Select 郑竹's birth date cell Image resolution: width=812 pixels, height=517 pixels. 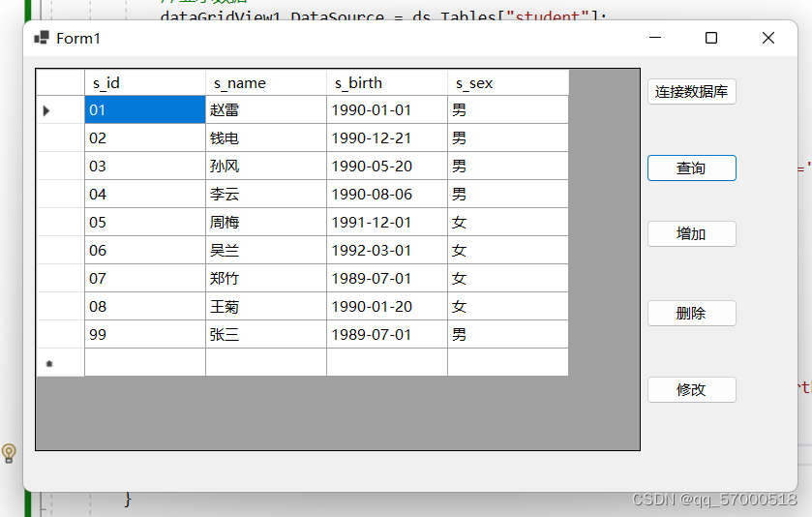tap(387, 278)
